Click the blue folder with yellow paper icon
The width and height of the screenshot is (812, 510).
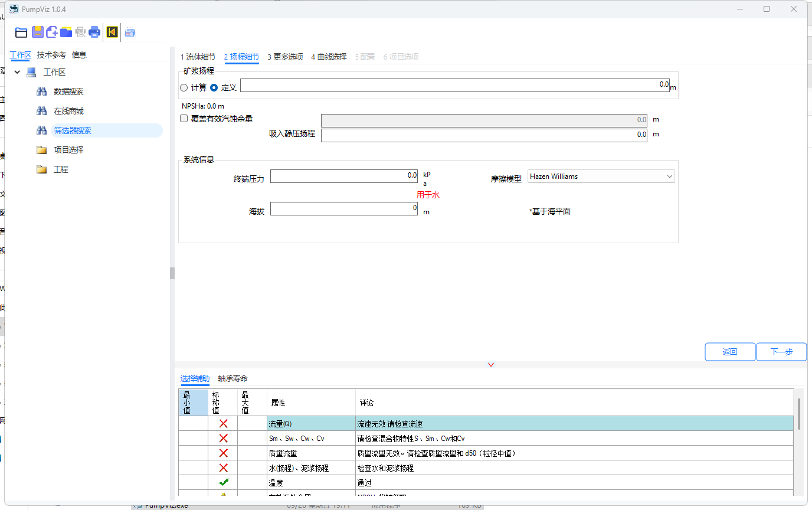[x=66, y=32]
